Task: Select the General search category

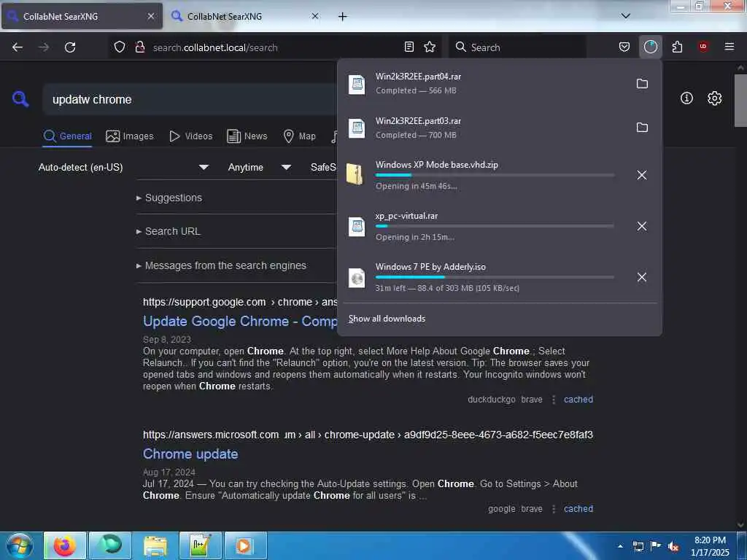Action: pos(67,136)
